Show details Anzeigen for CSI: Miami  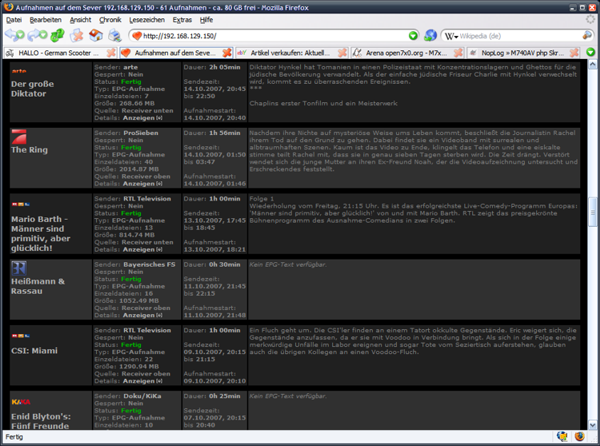[142, 381]
